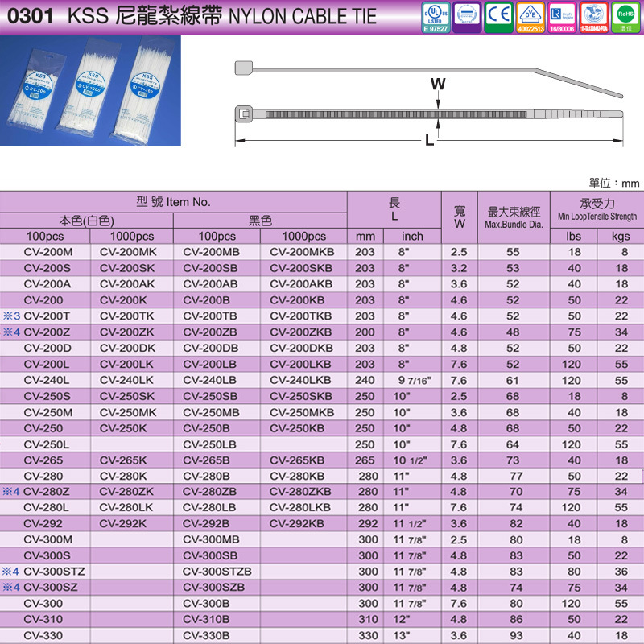
Task: Click the UL Listed E97527 certification icon
Action: coord(436,17)
